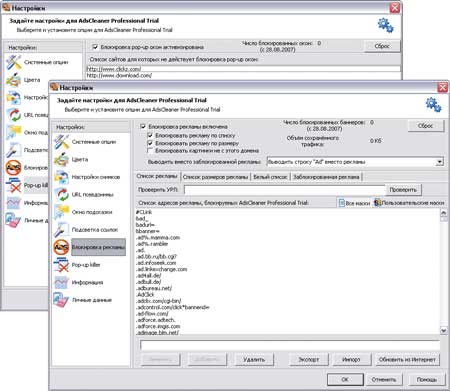Click 'Сброс' button in the front window
The image size is (450, 391).
click(425, 126)
